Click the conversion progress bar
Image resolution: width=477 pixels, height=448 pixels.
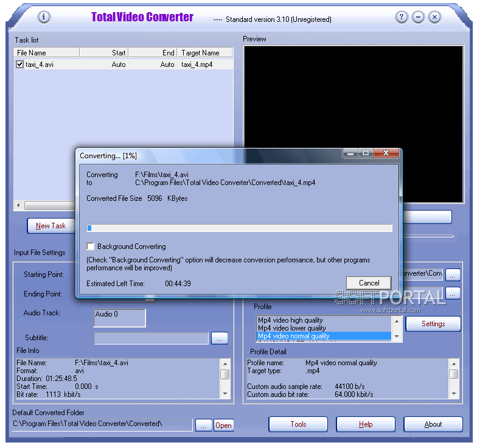(x=240, y=228)
